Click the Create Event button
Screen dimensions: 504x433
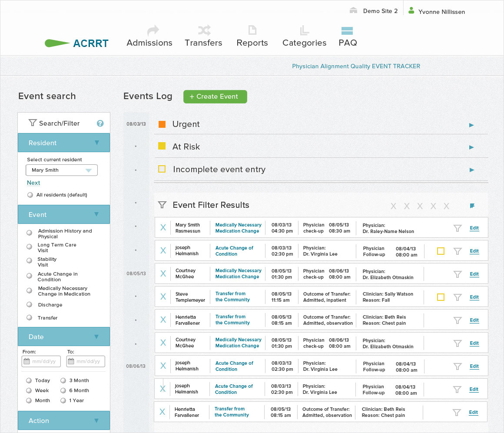coord(215,97)
